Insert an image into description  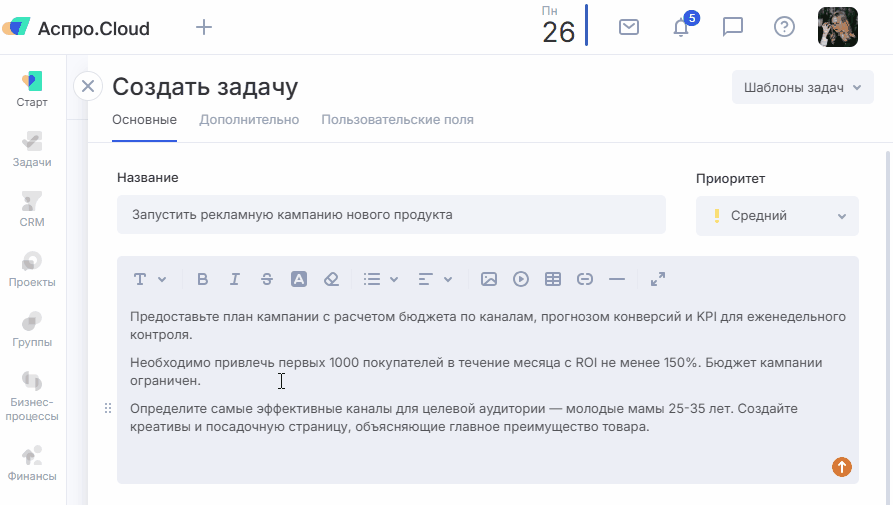point(489,280)
